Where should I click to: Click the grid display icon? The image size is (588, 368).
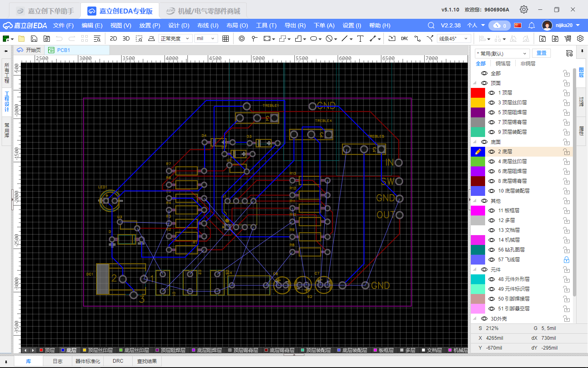point(225,38)
